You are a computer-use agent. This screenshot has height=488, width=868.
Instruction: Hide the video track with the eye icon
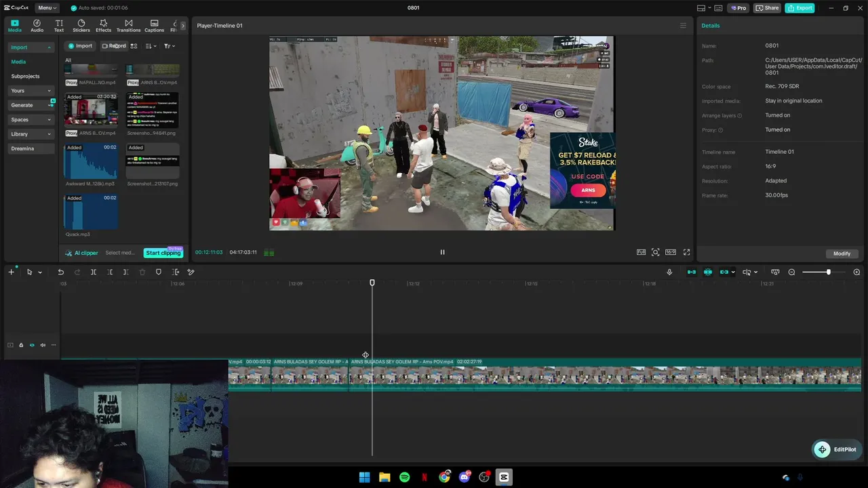(32, 345)
